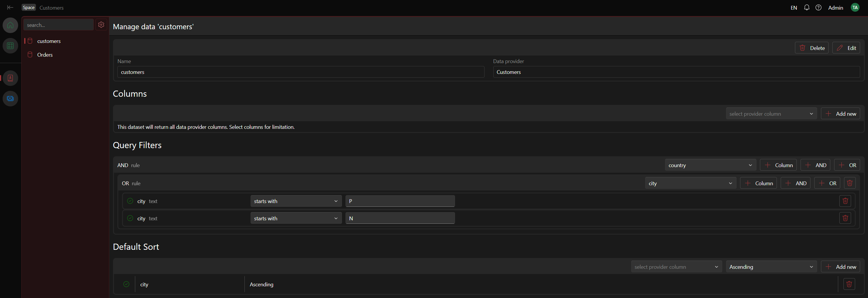Viewport: 868px width, 298px height.
Task: Click the filter value field containing P
Action: coord(400,201)
